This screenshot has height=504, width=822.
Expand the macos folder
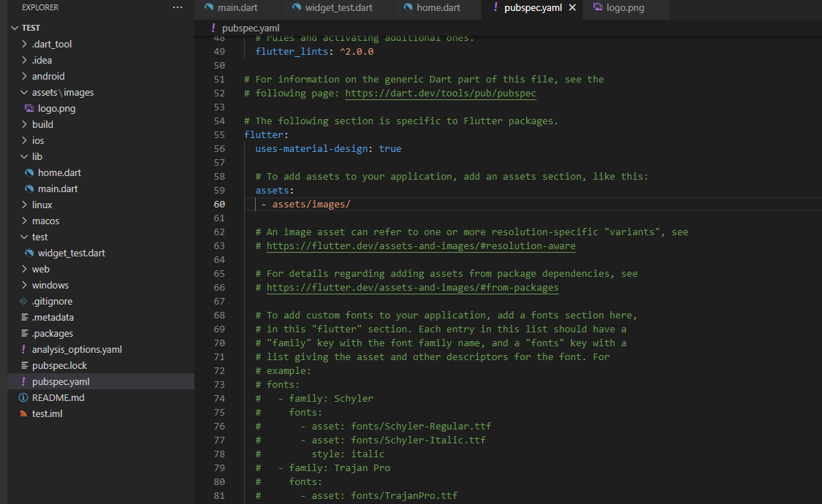[x=24, y=221]
